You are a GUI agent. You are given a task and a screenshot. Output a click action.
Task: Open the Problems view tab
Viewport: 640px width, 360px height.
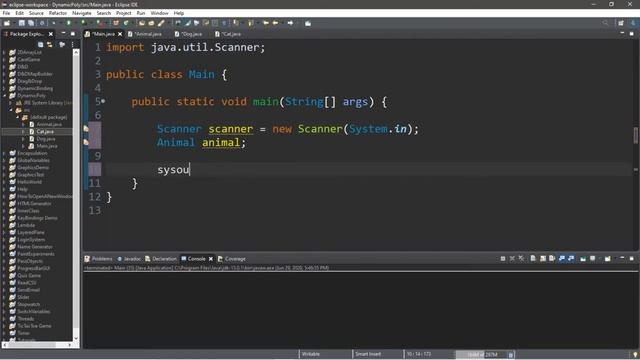[98, 259]
